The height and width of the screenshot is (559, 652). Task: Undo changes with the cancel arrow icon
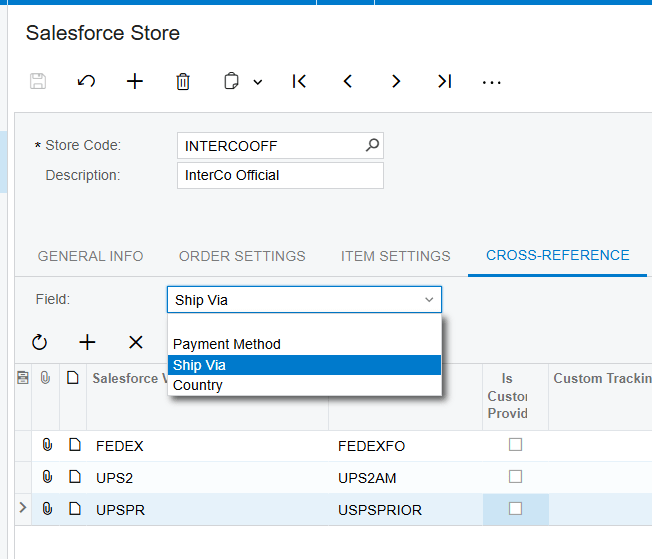86,81
